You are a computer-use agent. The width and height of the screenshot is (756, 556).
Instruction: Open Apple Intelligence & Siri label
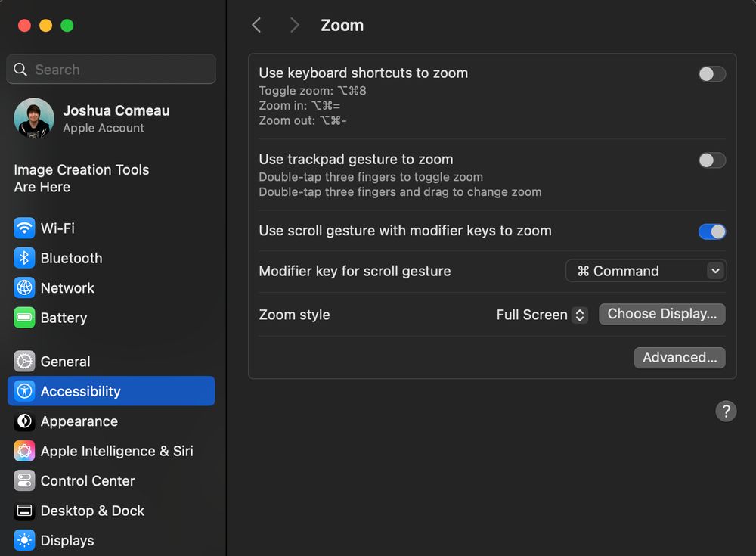(x=116, y=452)
